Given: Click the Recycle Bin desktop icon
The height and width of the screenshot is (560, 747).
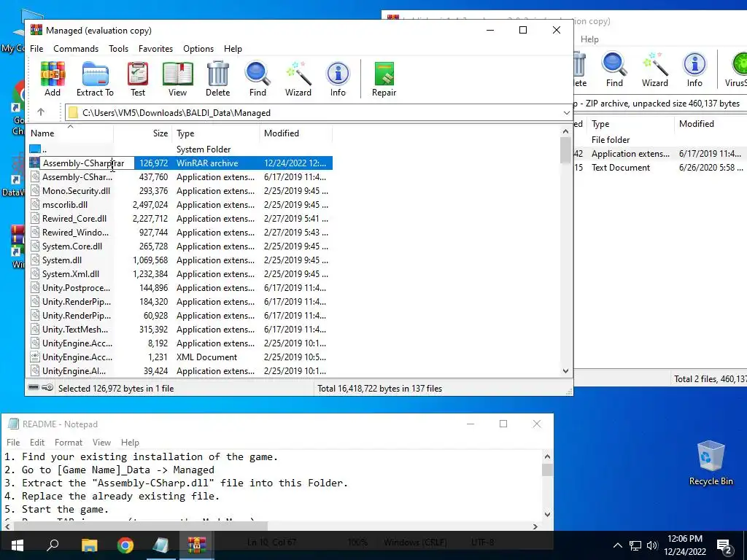Looking at the screenshot, I should pos(711,463).
